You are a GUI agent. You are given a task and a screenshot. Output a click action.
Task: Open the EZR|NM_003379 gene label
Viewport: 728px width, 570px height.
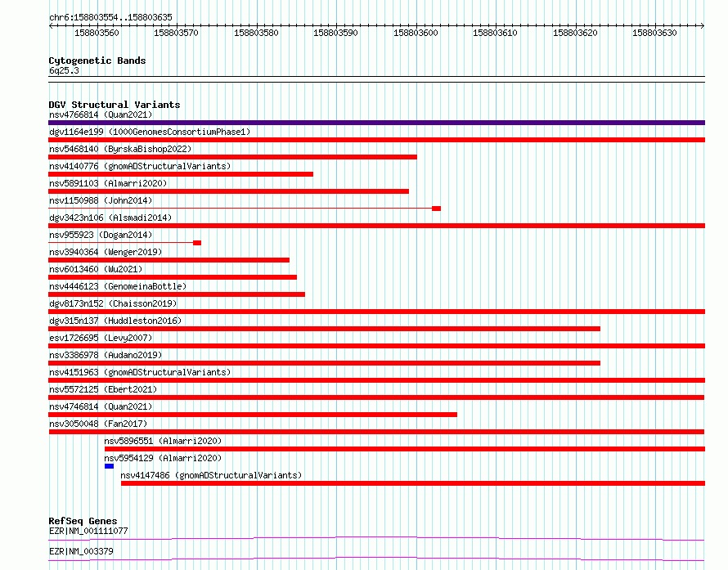tap(81, 551)
